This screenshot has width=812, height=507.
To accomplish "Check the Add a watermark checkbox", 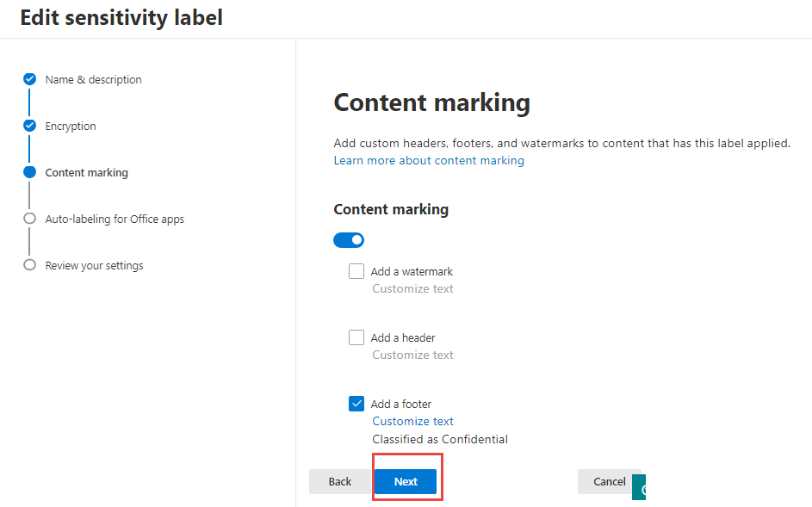I will tap(356, 271).
